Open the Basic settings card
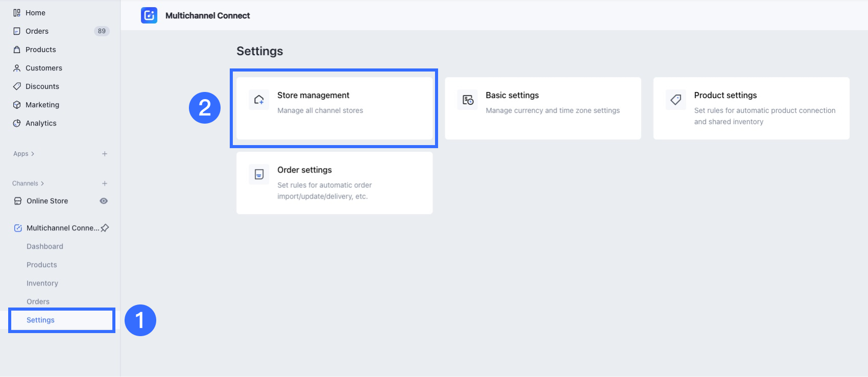Screen dimensions: 868x377 [x=543, y=108]
